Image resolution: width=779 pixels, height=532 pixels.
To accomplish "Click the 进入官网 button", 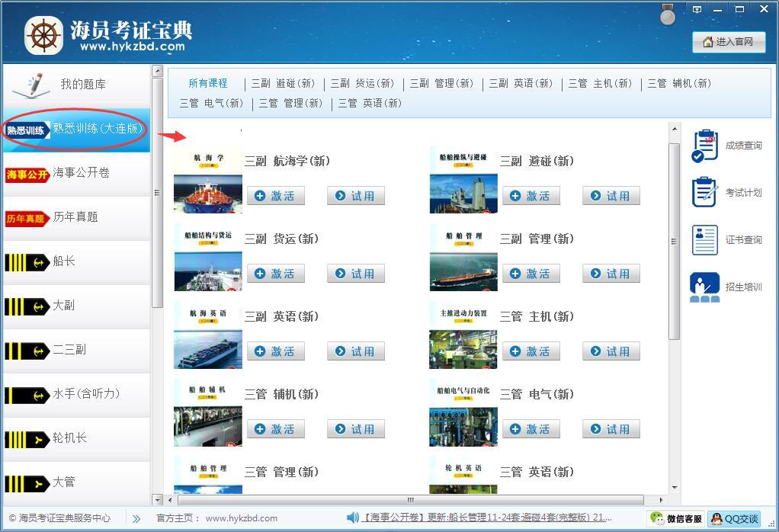I will 729,42.
